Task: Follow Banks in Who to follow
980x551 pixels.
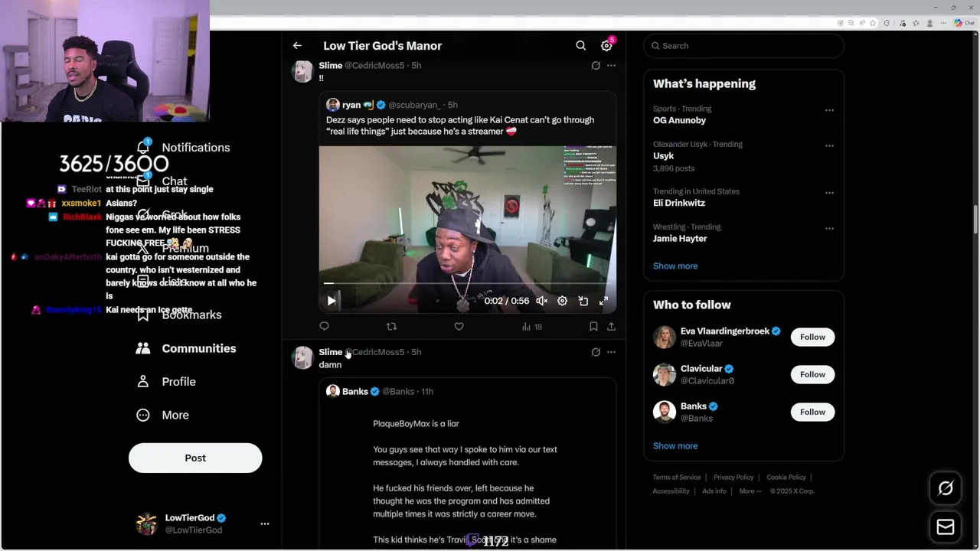Action: (812, 412)
